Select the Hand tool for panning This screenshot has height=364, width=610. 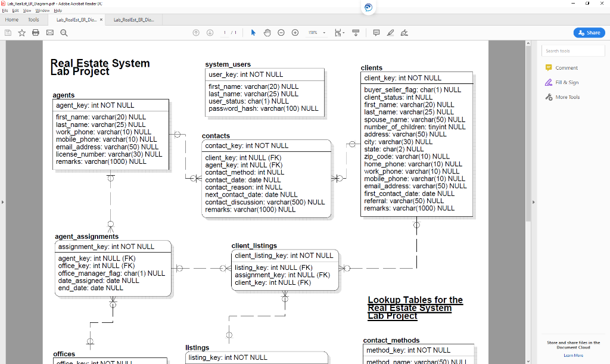coord(266,33)
